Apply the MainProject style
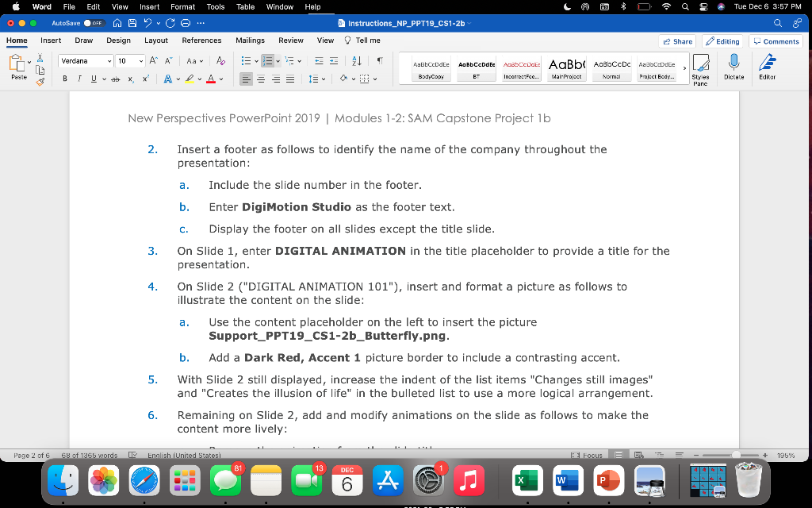 coord(566,68)
